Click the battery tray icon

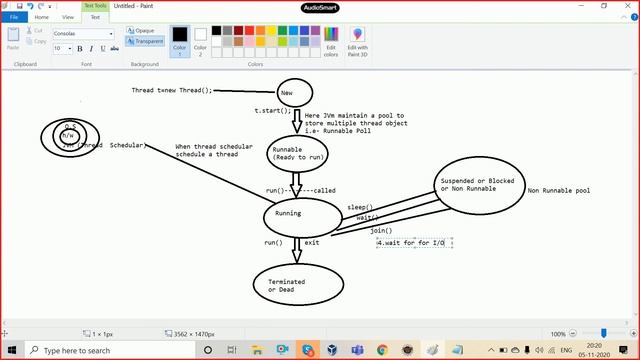tap(503, 350)
